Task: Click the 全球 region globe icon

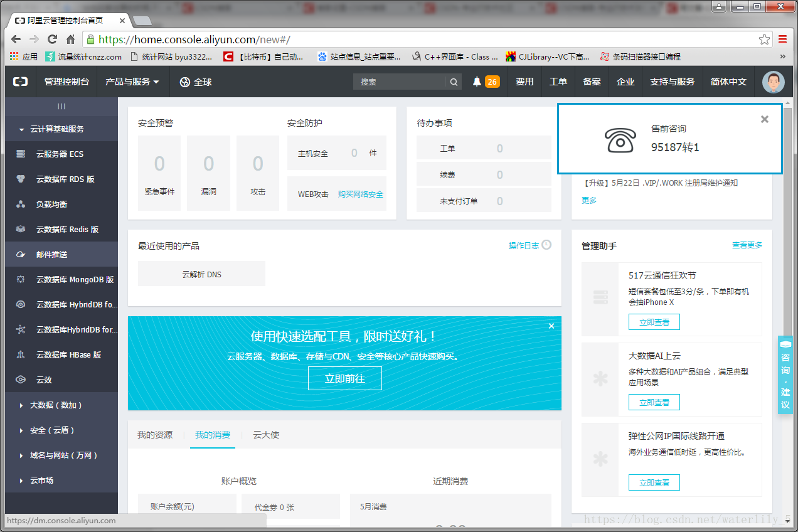Action: click(x=195, y=82)
